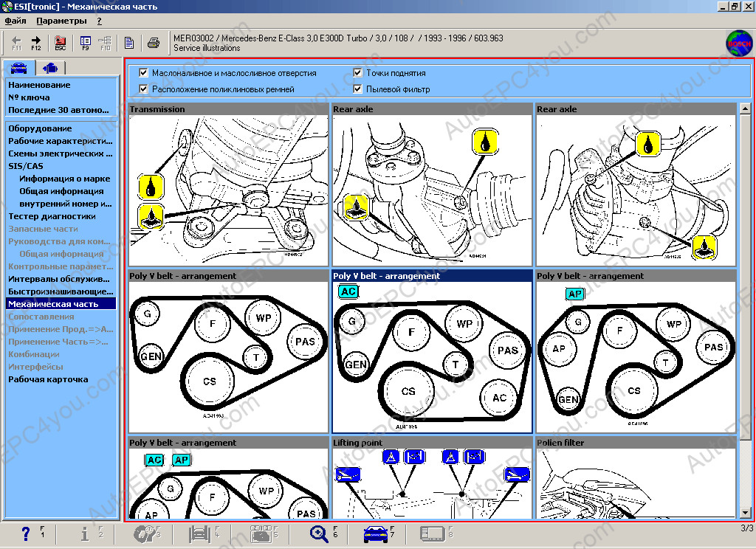Click the F6 magnifier zoom icon

tap(319, 534)
